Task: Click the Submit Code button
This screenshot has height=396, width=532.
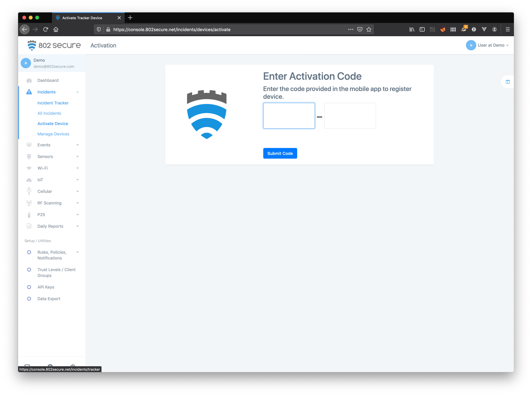Action: pyautogui.click(x=280, y=153)
